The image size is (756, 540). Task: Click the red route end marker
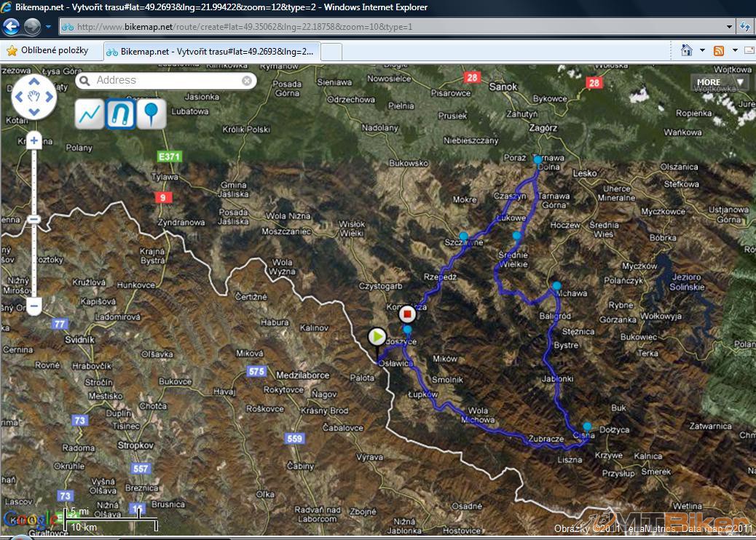click(408, 314)
